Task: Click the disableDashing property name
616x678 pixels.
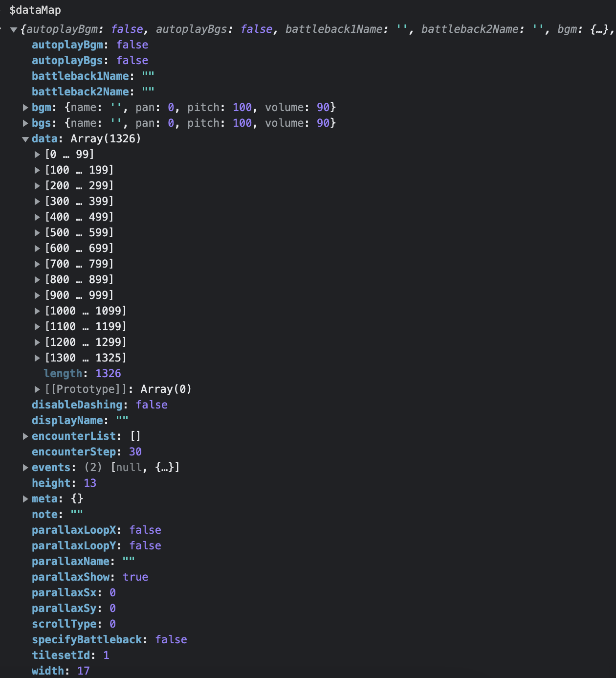Action: point(77,405)
